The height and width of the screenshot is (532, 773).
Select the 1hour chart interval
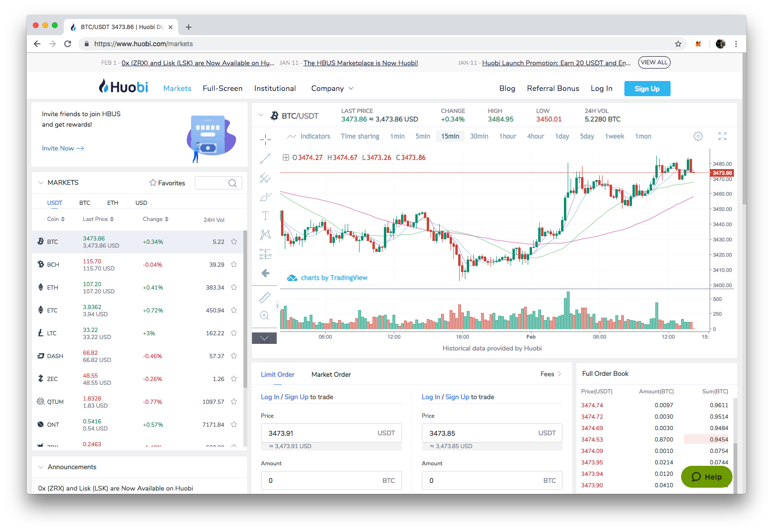[508, 136]
